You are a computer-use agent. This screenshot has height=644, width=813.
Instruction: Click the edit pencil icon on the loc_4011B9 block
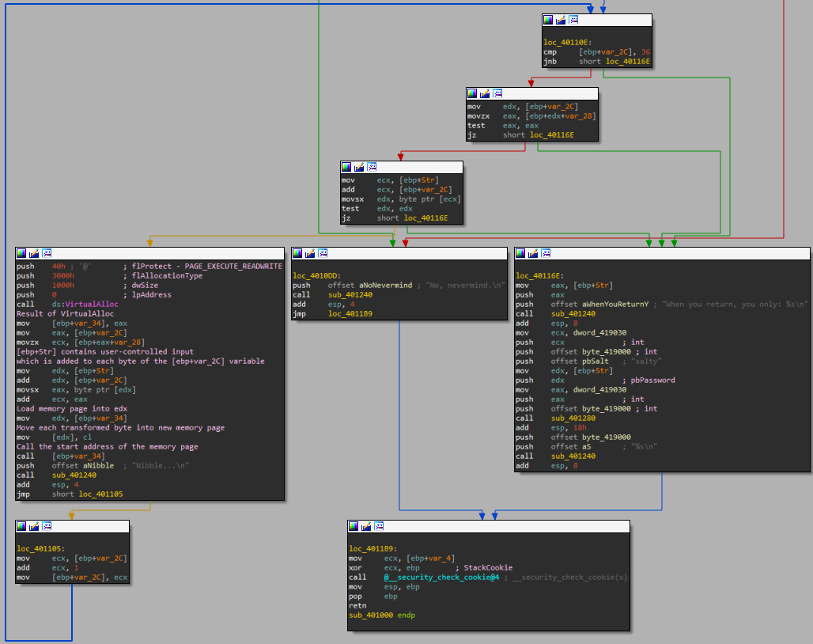pyautogui.click(x=367, y=525)
